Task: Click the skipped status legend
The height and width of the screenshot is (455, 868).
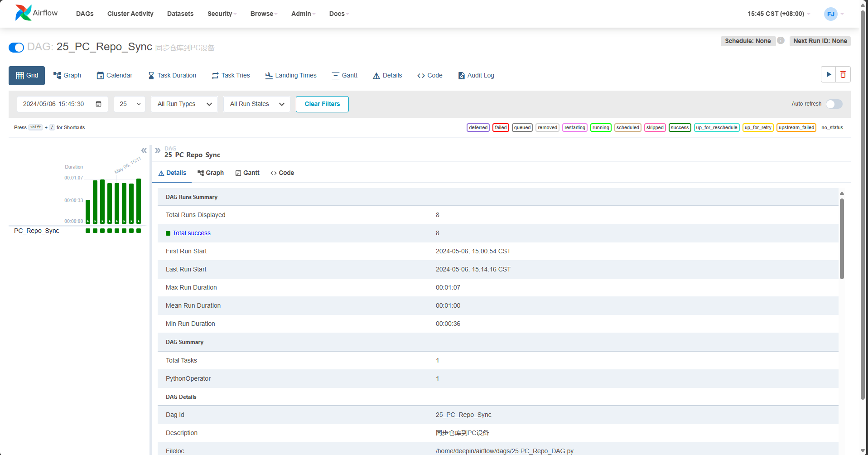Action: tap(655, 127)
